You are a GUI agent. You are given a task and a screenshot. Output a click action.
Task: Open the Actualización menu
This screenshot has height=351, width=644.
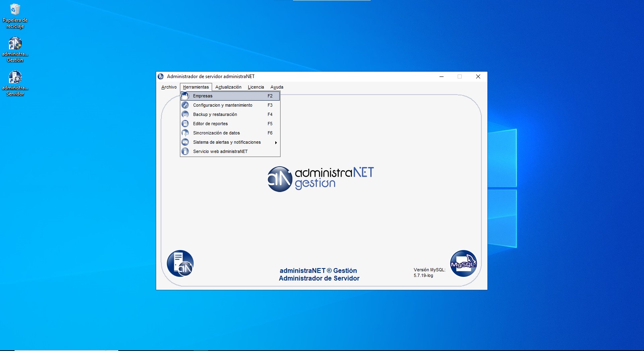[x=228, y=87]
